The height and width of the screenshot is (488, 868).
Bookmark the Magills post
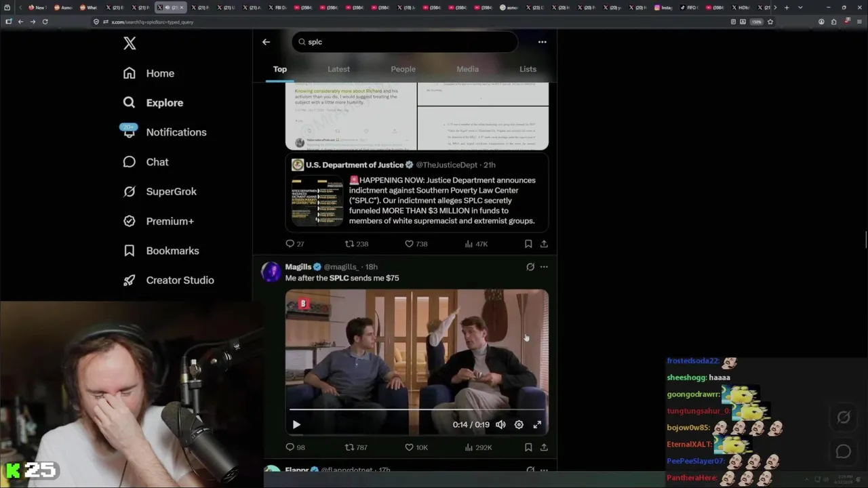coord(528,447)
